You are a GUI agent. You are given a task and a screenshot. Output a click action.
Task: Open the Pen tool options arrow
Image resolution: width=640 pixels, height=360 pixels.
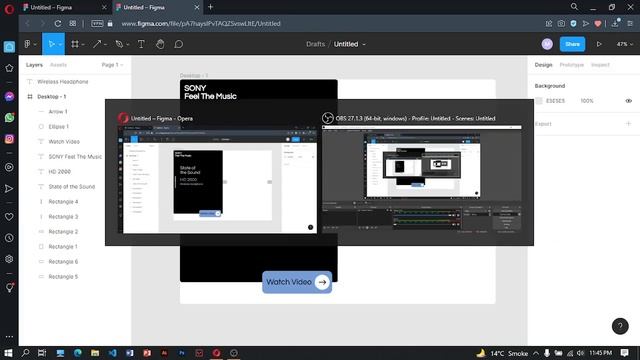[128, 44]
